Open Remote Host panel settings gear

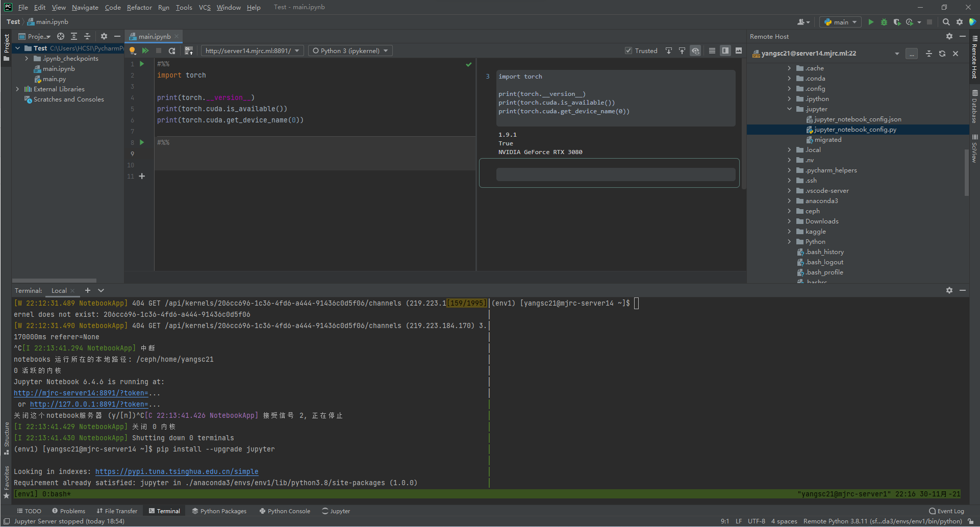tap(949, 36)
